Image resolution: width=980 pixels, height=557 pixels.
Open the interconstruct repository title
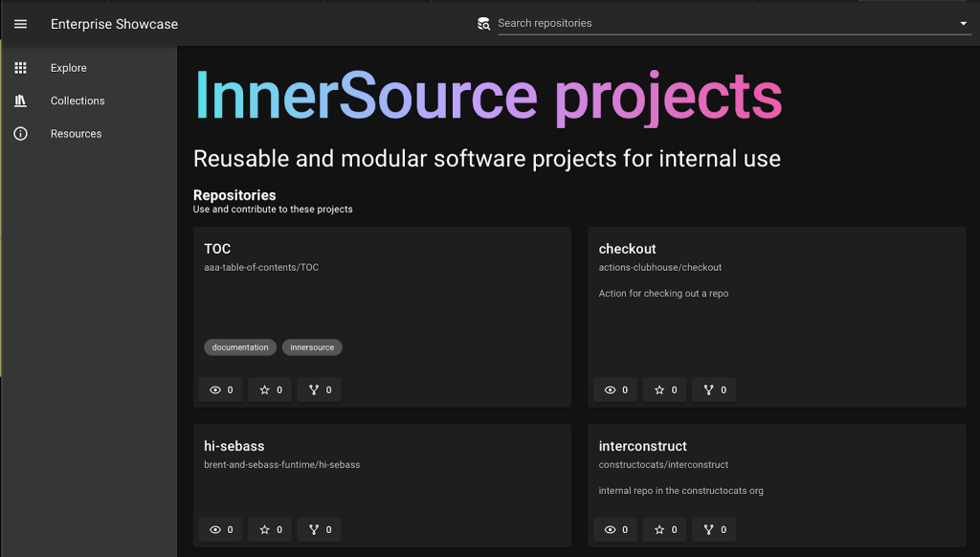pyautogui.click(x=642, y=446)
